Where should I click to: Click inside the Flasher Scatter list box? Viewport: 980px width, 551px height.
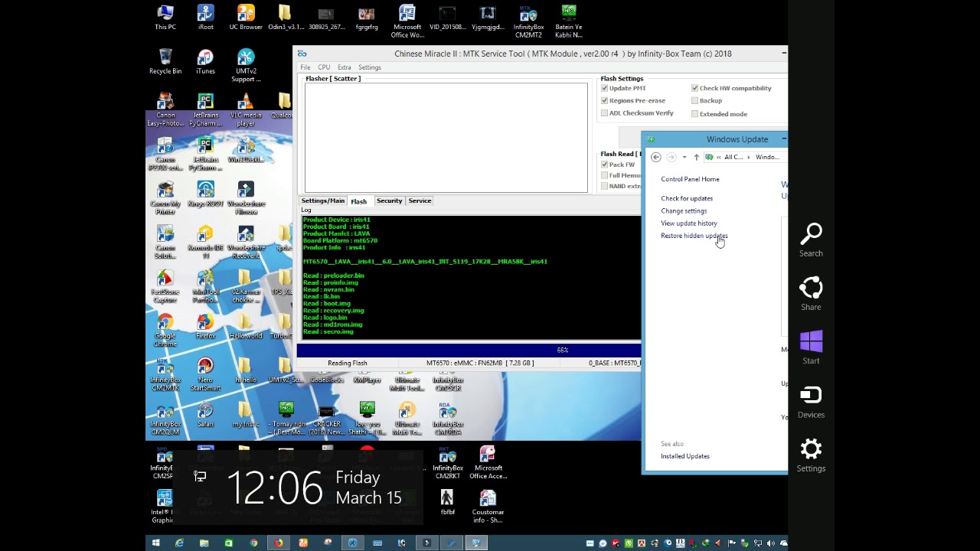pos(446,138)
